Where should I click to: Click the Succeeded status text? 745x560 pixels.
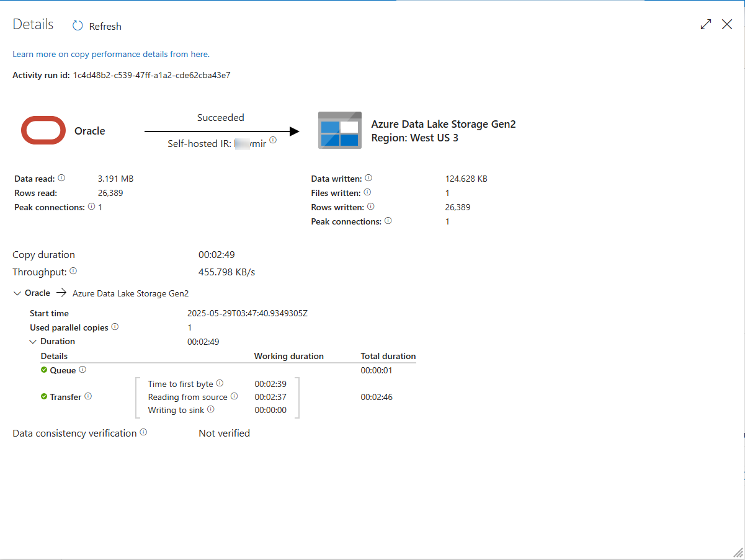pos(221,118)
